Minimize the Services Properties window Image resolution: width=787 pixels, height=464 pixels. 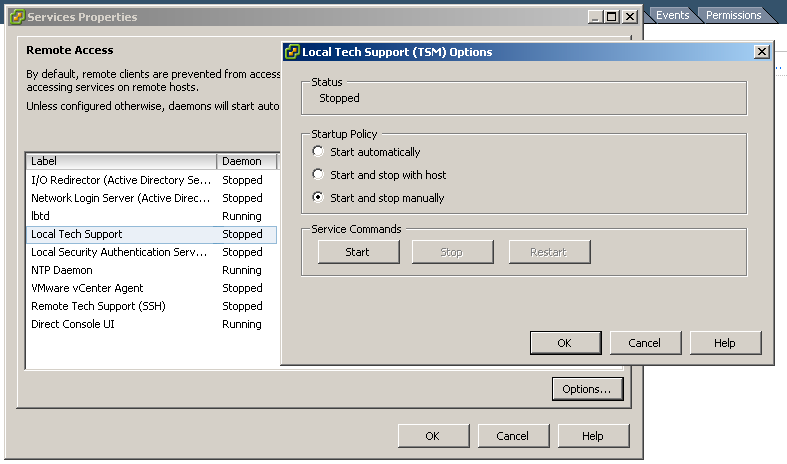[595, 17]
